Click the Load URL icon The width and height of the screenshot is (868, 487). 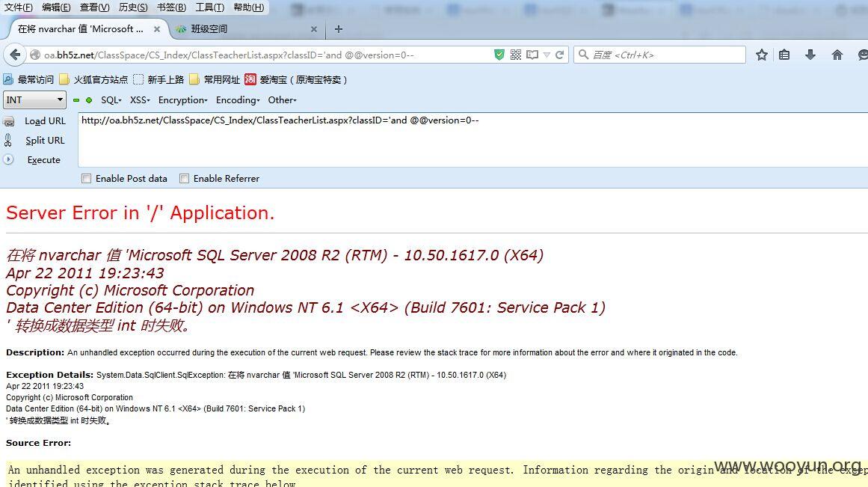(x=9, y=121)
